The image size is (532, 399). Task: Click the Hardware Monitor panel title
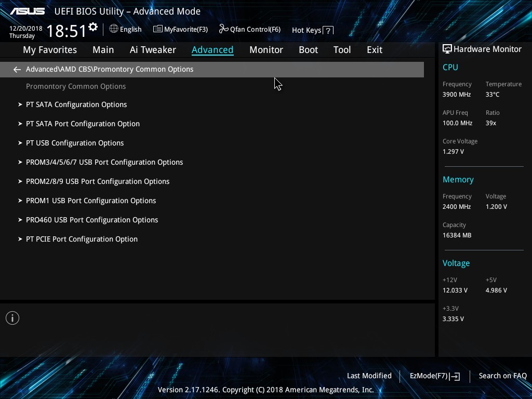point(487,49)
